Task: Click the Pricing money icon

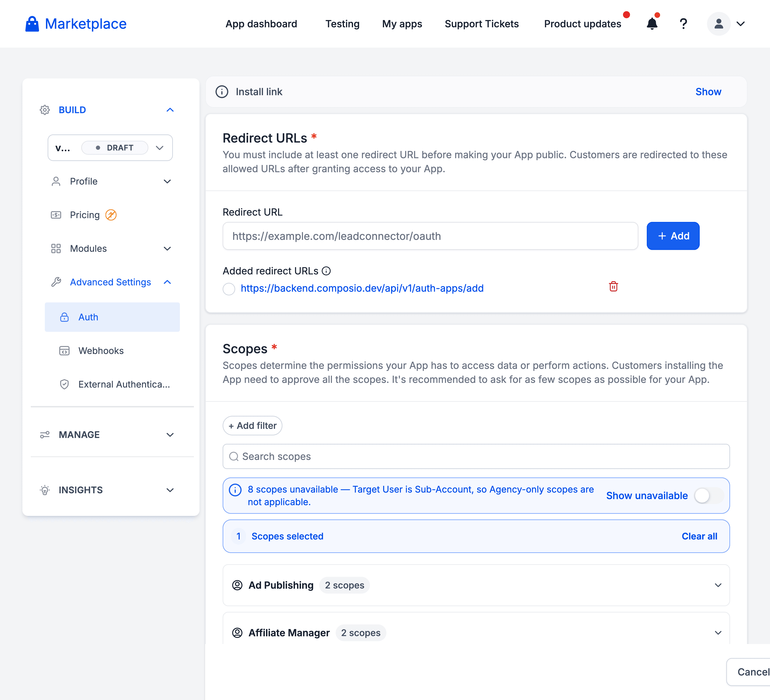Action: coord(56,215)
